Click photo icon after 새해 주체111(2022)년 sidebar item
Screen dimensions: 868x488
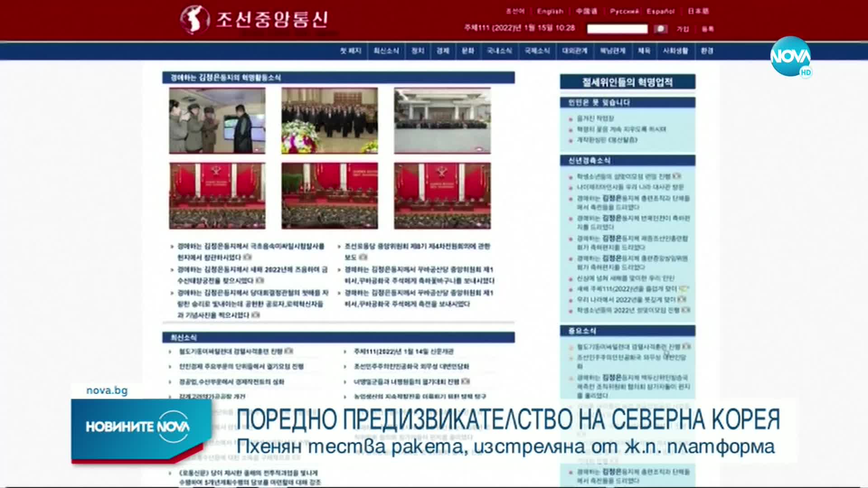tap(684, 289)
